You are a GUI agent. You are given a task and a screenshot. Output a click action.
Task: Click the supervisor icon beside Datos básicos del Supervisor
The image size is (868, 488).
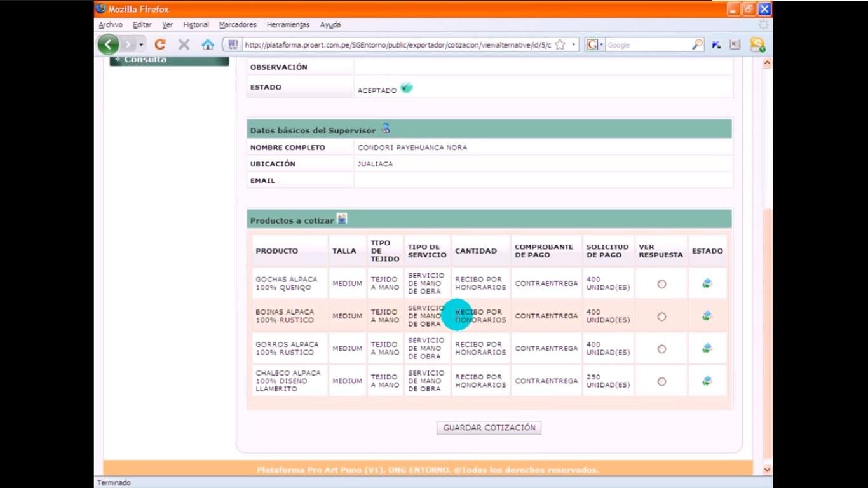385,128
